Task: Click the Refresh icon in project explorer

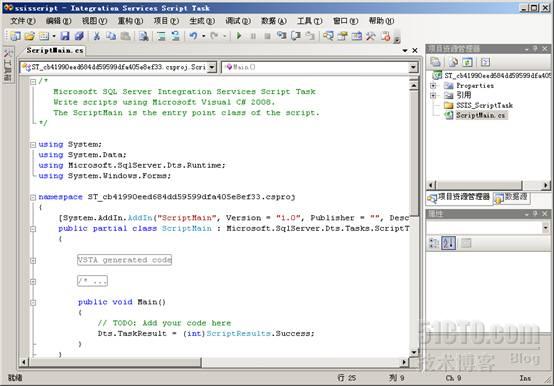Action: point(467,62)
